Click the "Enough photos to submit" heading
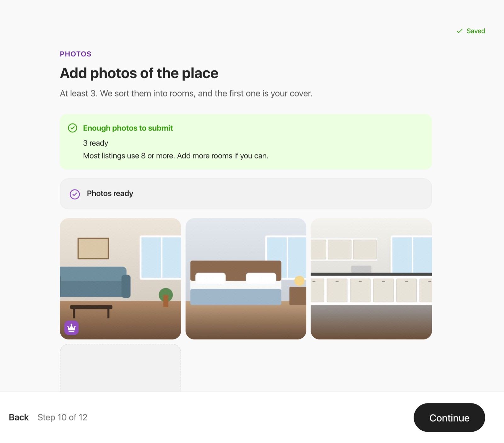The width and height of the screenshot is (504, 443). (x=128, y=128)
